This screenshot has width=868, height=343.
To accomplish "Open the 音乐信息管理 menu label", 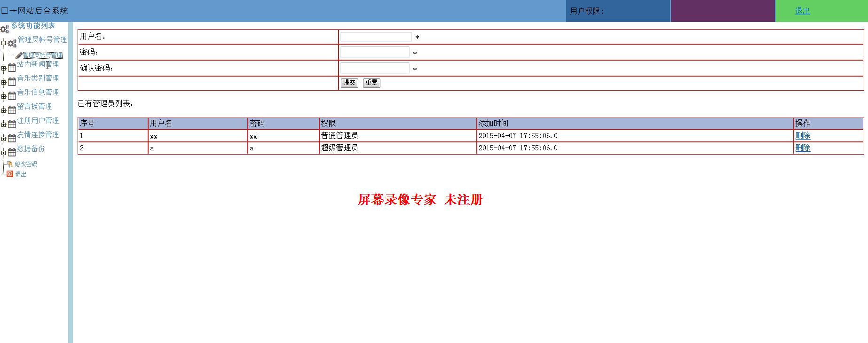I will coord(38,93).
